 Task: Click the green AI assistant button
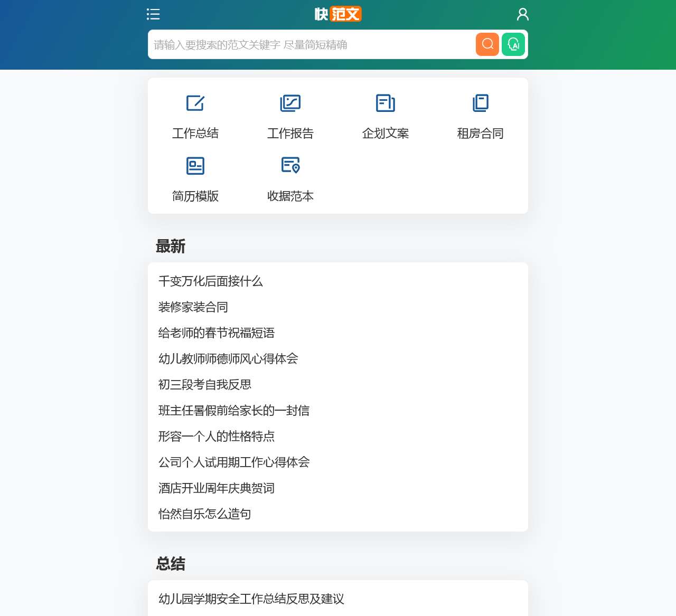click(513, 44)
